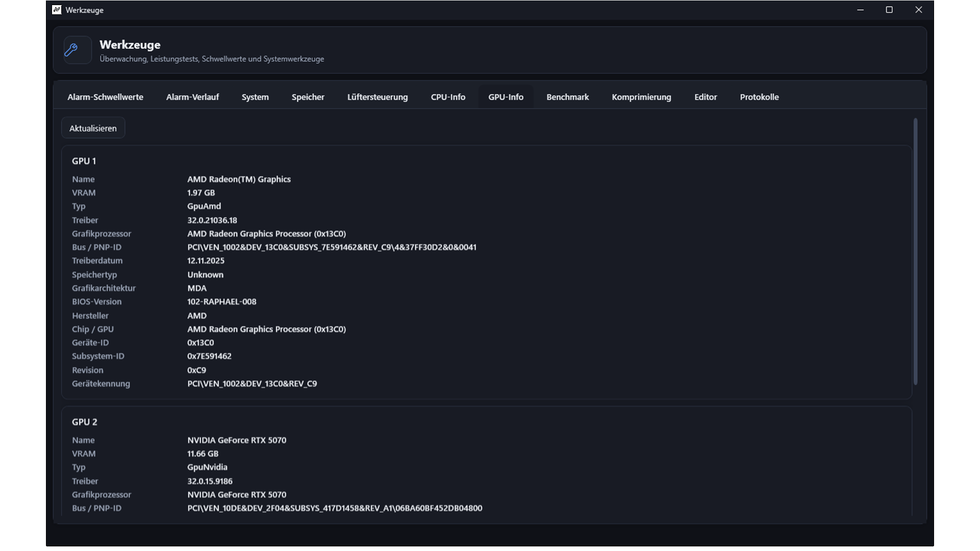Viewport: 980px width, 551px height.
Task: Click Gerätekennung value PCI\VEN_1002&DEV_13C0&REV_C9
Action: click(x=252, y=384)
